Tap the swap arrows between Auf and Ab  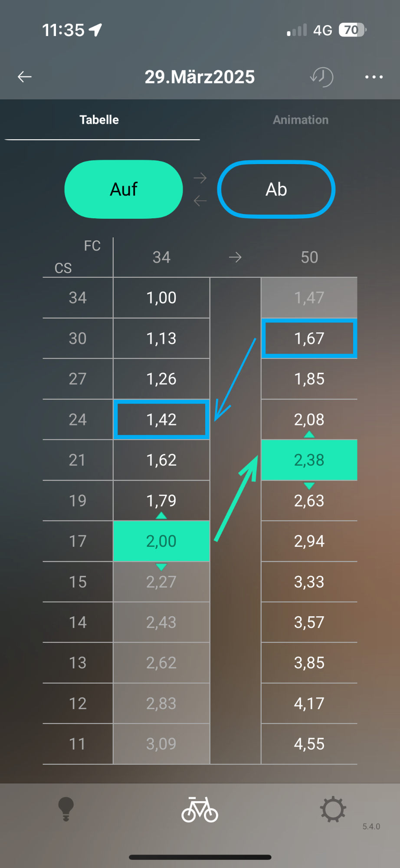[x=200, y=189]
